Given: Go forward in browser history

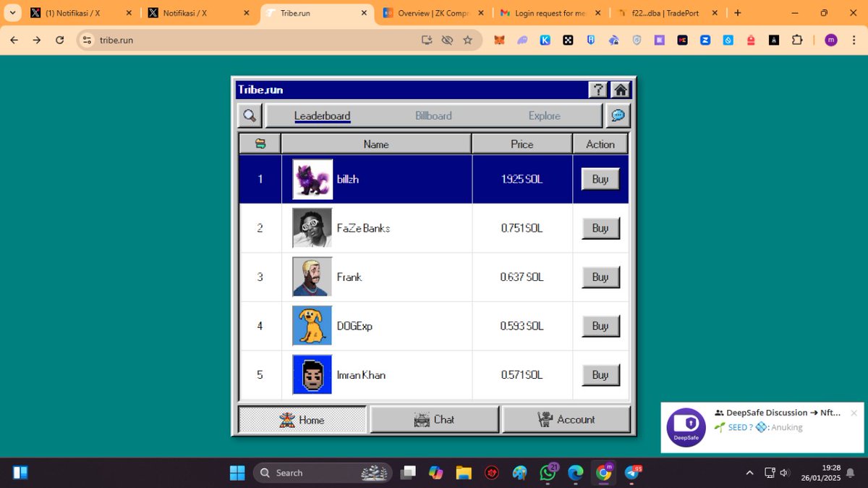Looking at the screenshot, I should pos(36,41).
